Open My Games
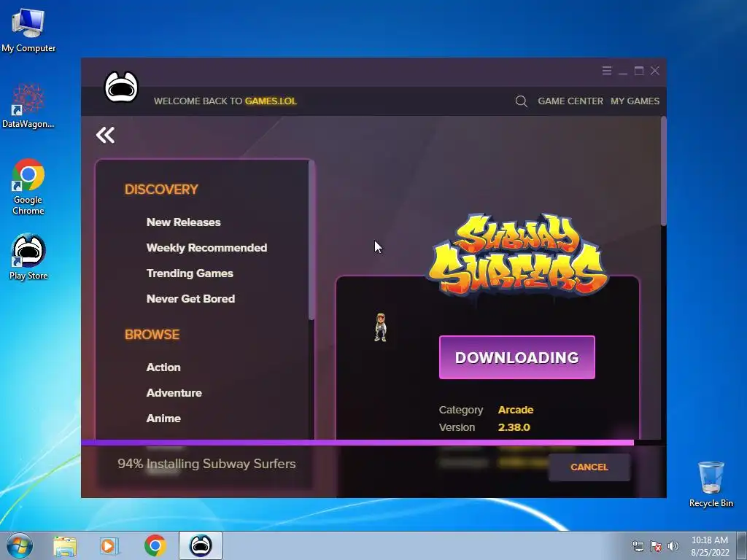The height and width of the screenshot is (560, 747). [635, 101]
